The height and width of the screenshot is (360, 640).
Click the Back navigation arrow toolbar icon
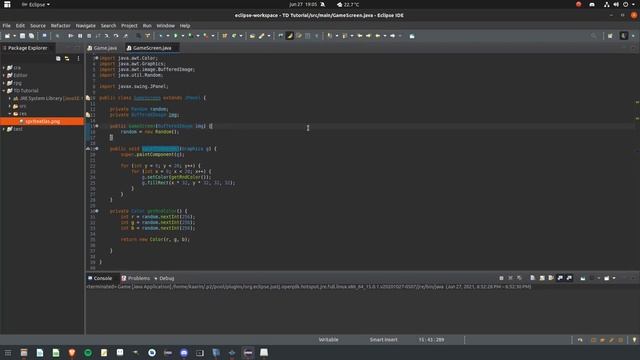point(378,36)
